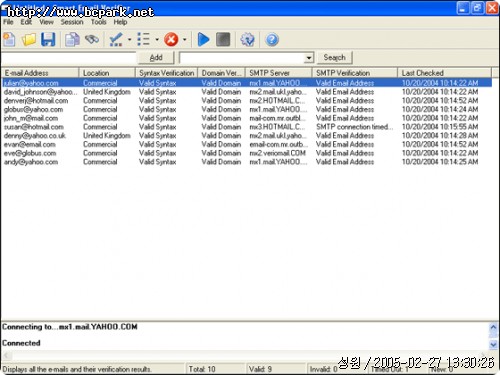Click the Open folder toolbar icon
500x375 pixels.
point(29,40)
